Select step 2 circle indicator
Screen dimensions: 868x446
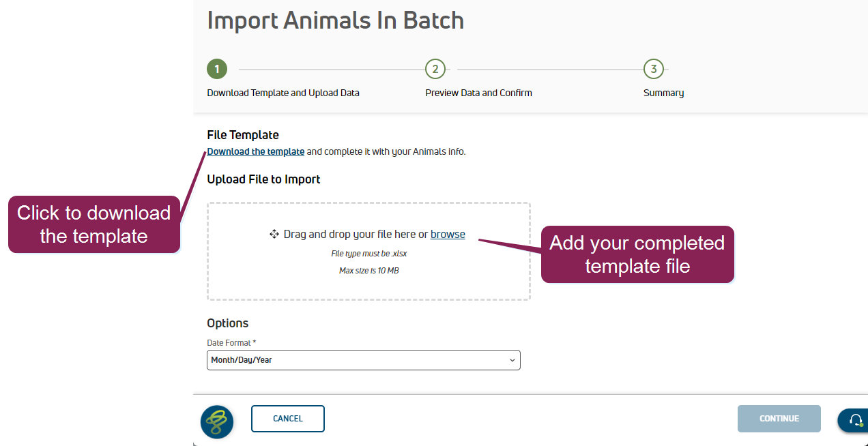(x=435, y=69)
